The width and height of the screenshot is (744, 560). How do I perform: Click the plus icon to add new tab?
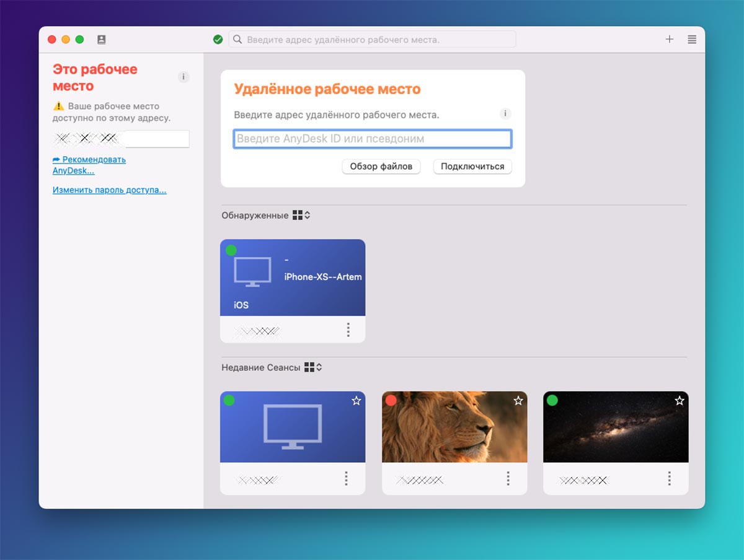pos(670,39)
